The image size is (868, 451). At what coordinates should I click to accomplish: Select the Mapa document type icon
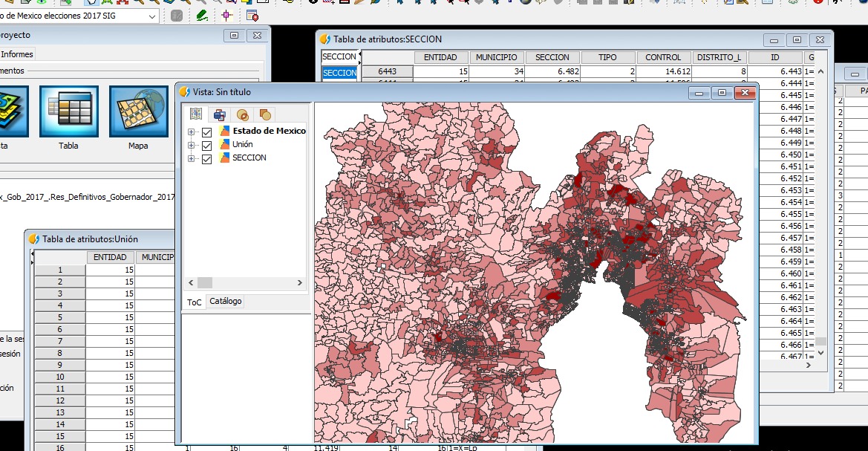tap(138, 111)
